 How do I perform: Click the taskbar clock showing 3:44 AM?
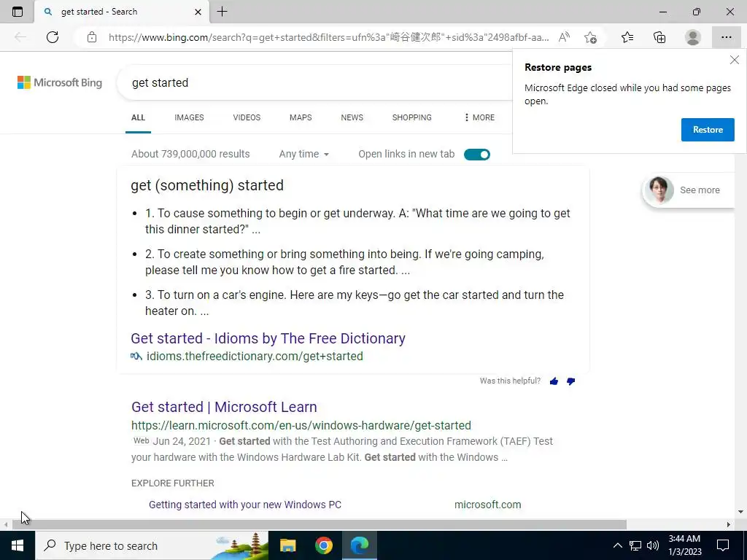pyautogui.click(x=684, y=545)
